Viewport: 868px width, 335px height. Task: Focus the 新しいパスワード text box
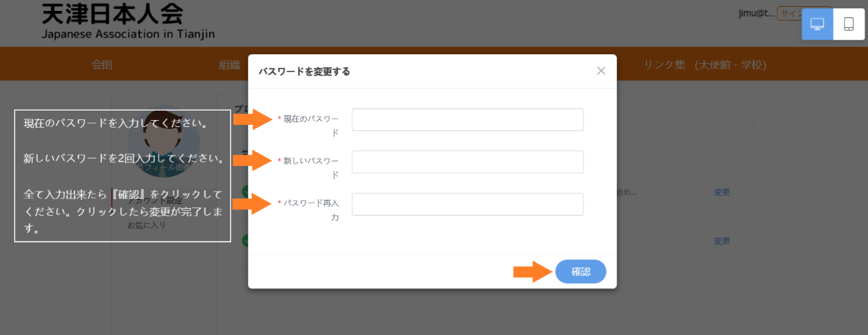click(x=468, y=162)
